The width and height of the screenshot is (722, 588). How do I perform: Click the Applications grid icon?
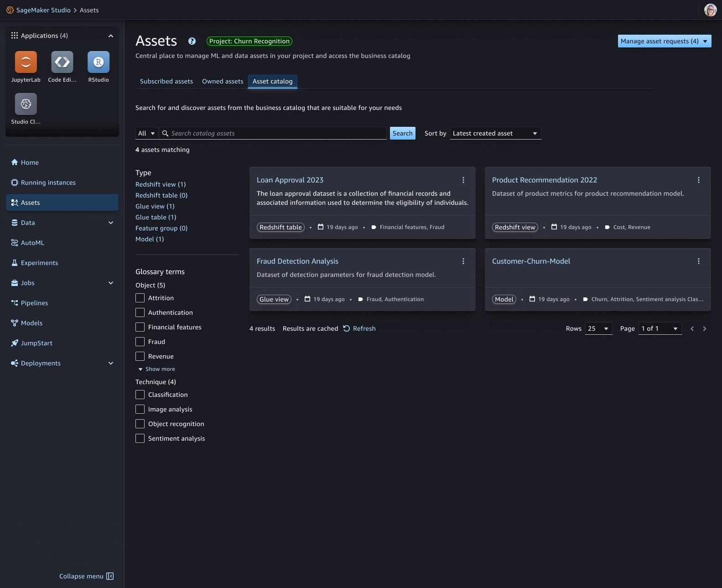[x=15, y=36]
